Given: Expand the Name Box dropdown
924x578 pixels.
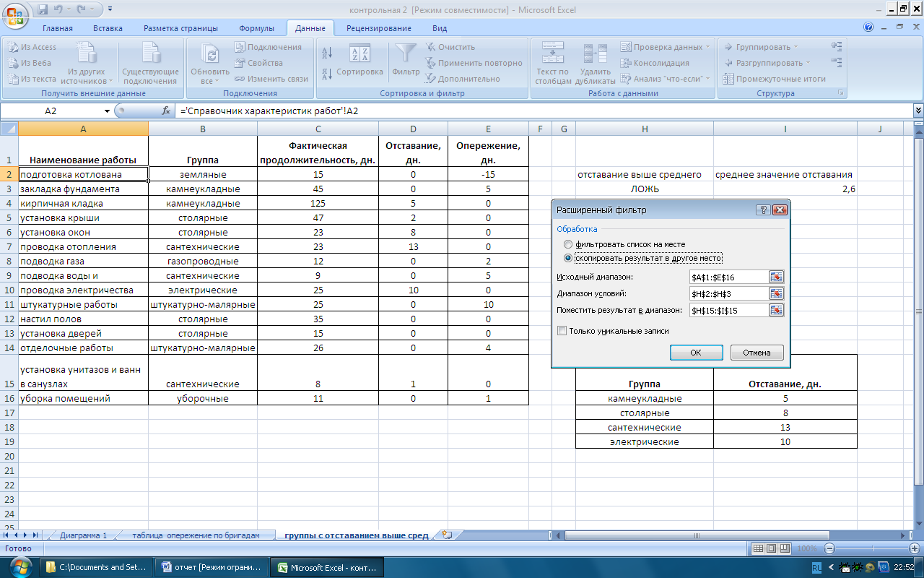Looking at the screenshot, I should pos(107,111).
